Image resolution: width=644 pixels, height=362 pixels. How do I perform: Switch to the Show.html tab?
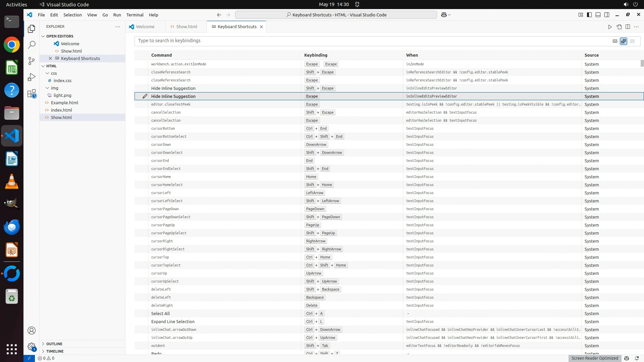click(x=186, y=26)
